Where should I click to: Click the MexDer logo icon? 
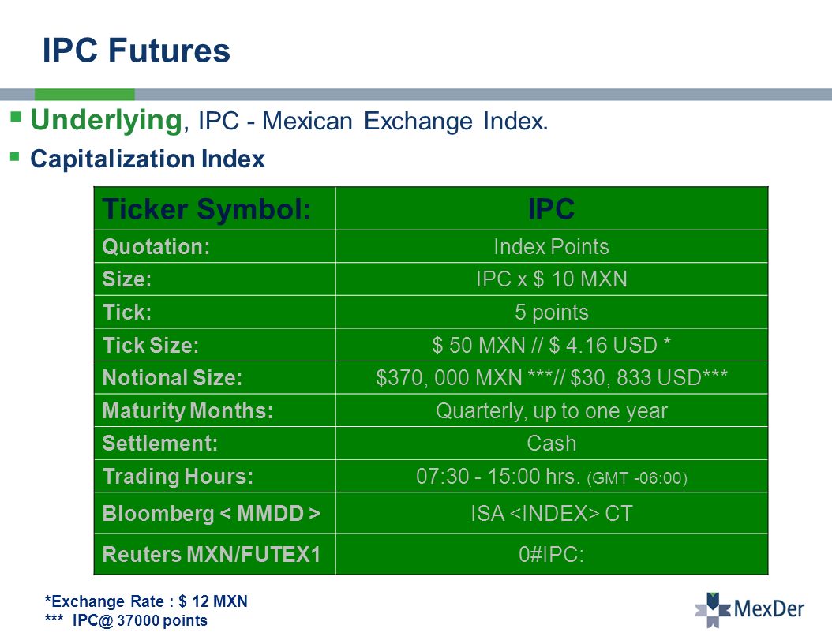(713, 609)
